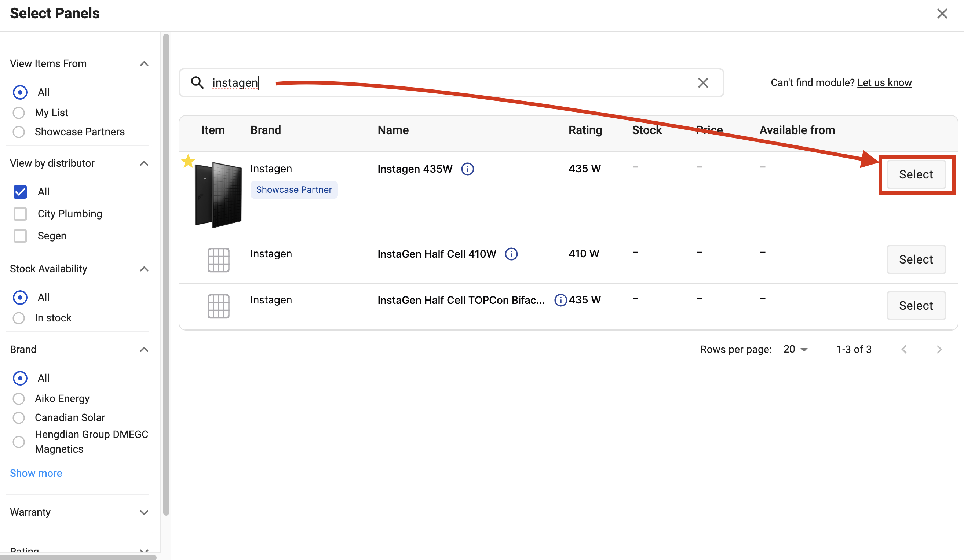Collapse the View Items From section
The width and height of the screenshot is (964, 560).
click(x=144, y=64)
